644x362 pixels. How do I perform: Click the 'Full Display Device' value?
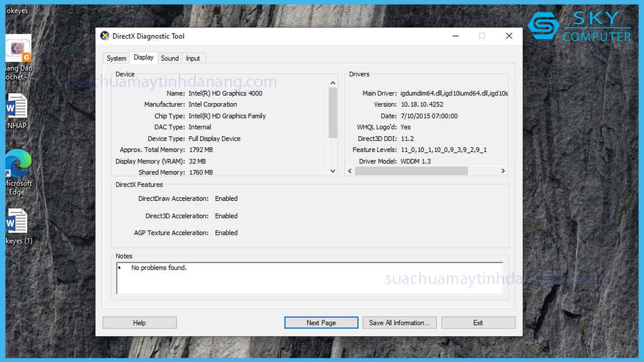coord(214,139)
